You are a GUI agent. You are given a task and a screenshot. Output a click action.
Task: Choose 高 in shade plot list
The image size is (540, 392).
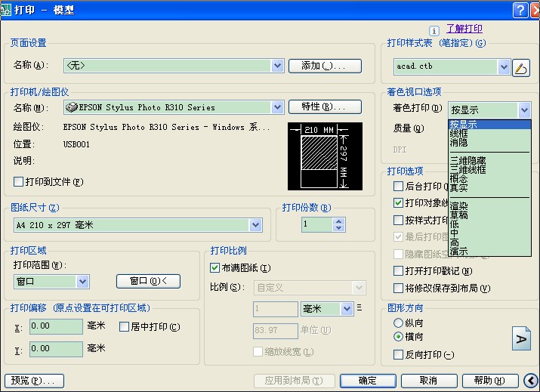489,242
